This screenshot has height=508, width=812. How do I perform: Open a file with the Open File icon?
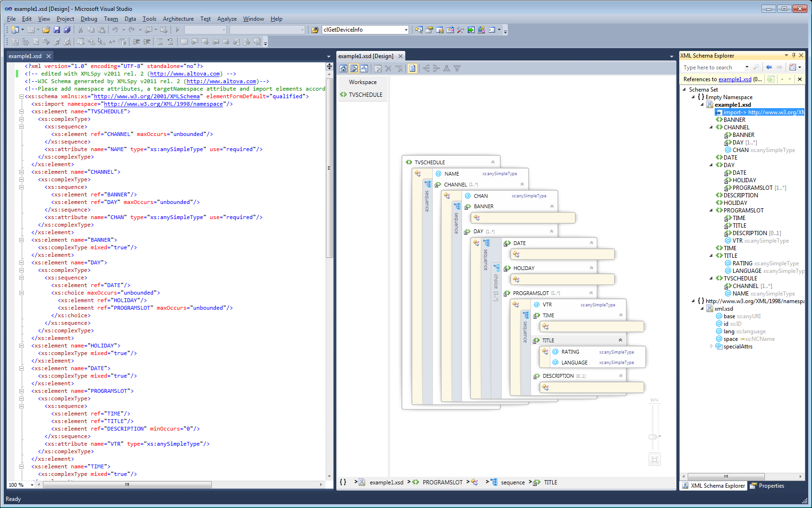(46, 30)
